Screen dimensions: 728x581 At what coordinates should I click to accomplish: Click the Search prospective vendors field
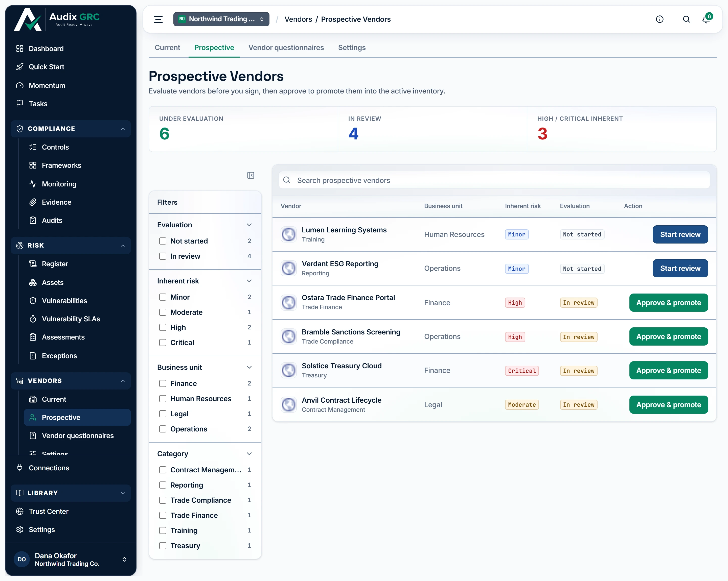494,180
